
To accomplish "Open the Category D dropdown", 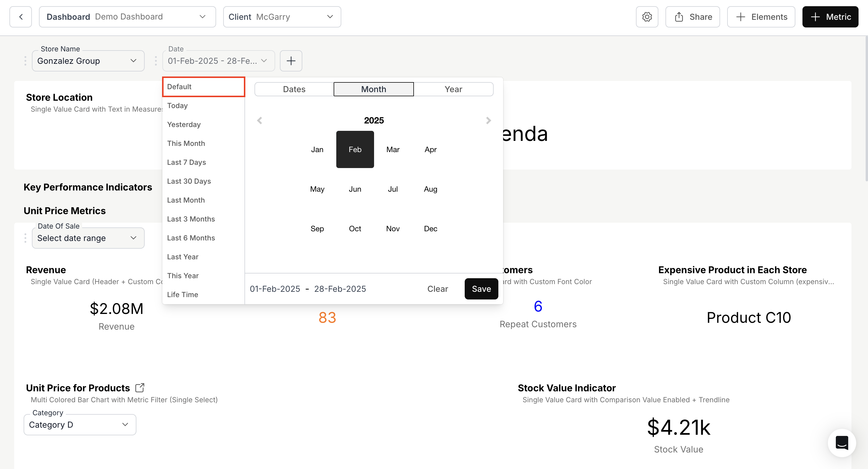I will [x=79, y=424].
